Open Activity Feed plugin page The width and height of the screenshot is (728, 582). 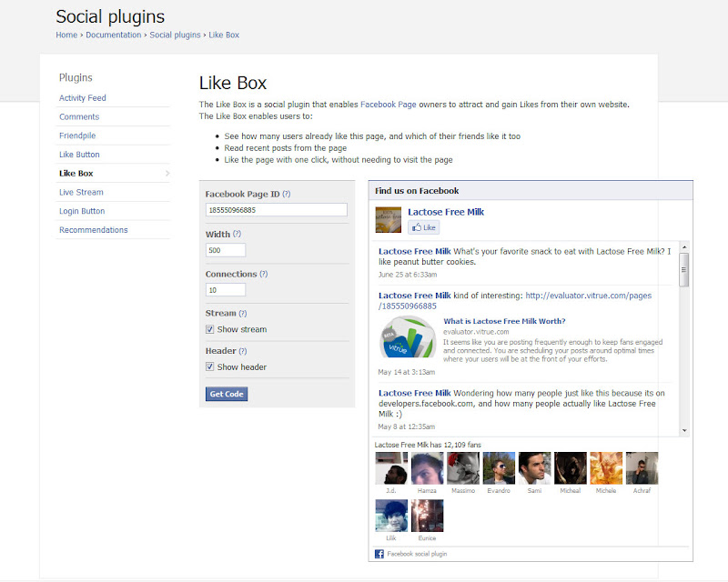[x=83, y=98]
